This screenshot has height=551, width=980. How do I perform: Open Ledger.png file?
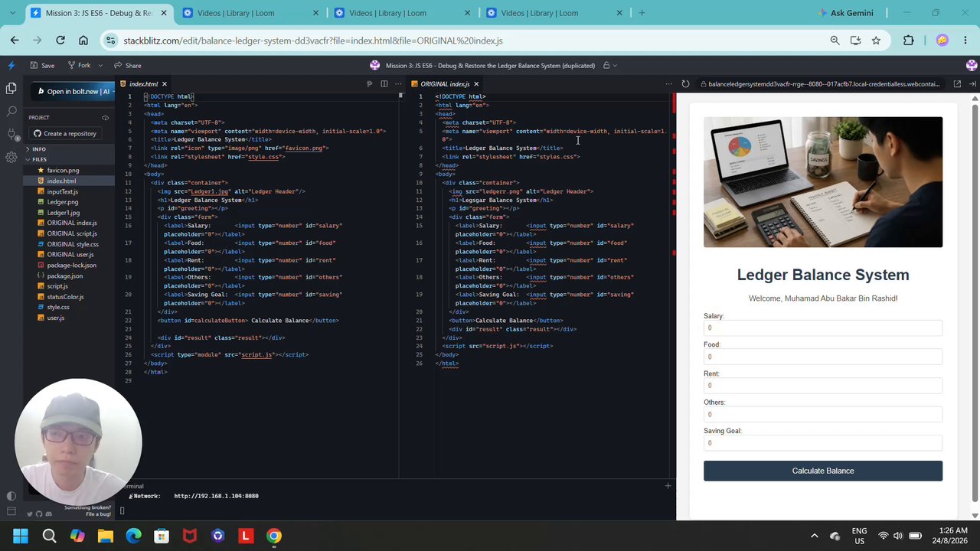63,202
